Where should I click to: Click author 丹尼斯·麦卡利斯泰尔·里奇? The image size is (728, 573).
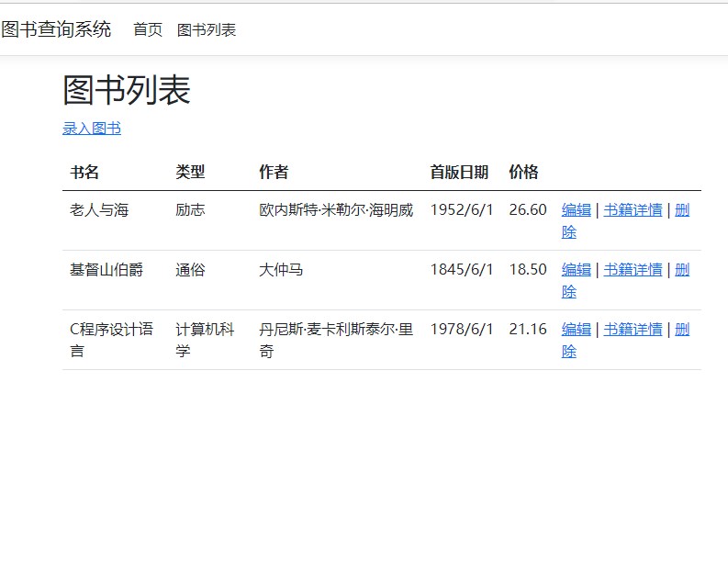pos(336,340)
